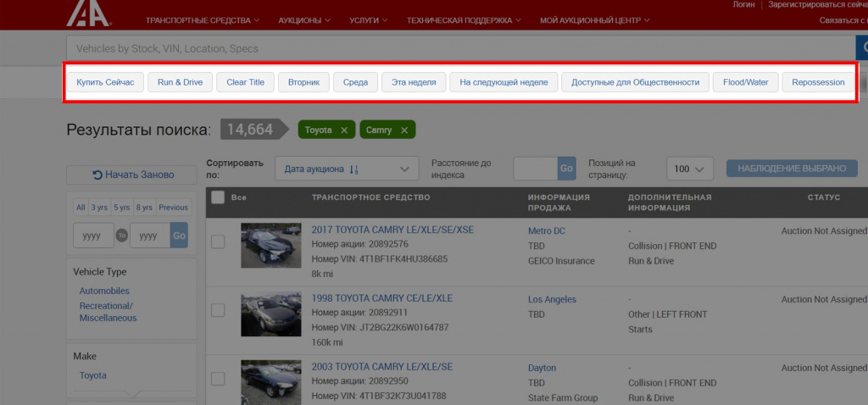
Task: Select the 3 yrs year filter
Action: point(100,208)
